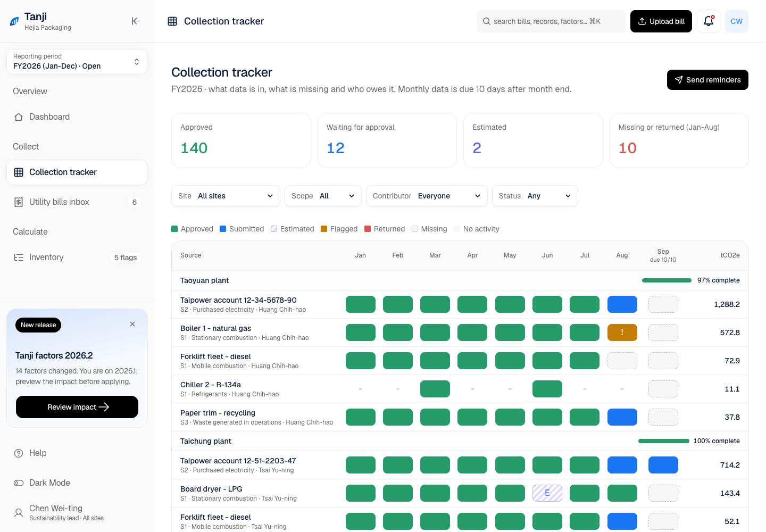Select submitted August cell for Taipower 12-34-5678-90

point(622,304)
